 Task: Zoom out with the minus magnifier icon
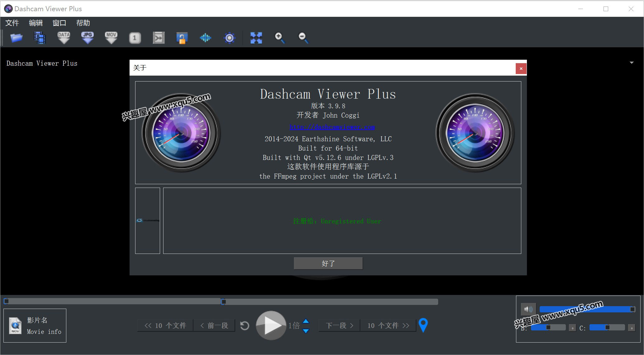[x=303, y=38]
